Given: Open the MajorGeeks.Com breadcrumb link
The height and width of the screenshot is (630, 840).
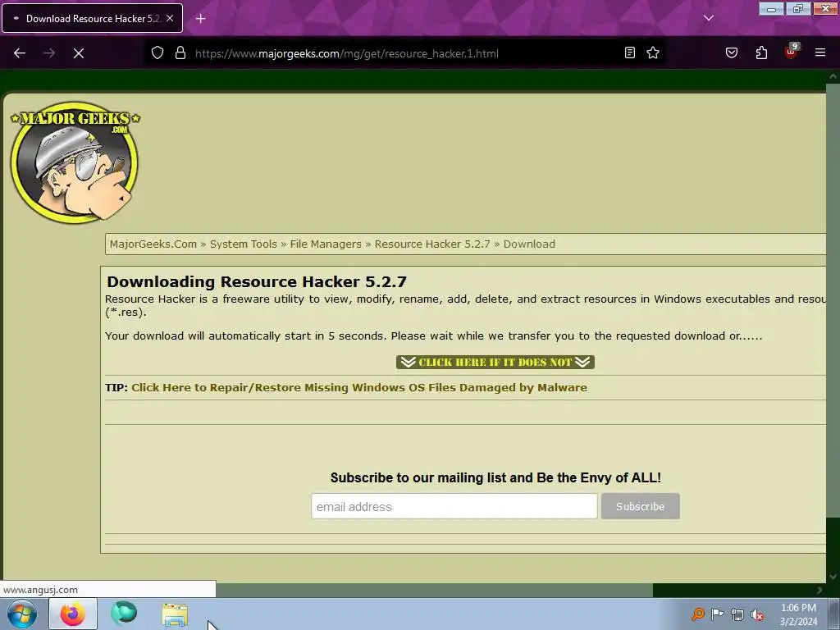Looking at the screenshot, I should point(153,244).
